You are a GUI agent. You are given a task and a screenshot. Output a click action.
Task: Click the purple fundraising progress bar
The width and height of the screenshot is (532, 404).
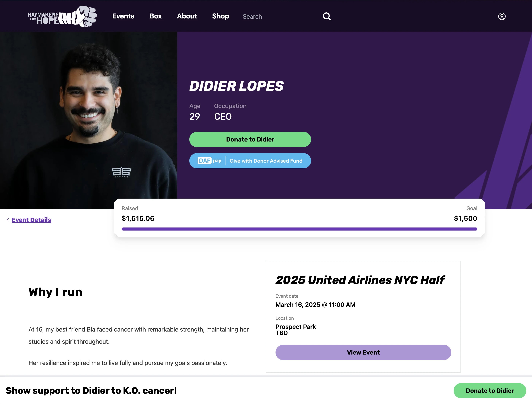tap(299, 229)
